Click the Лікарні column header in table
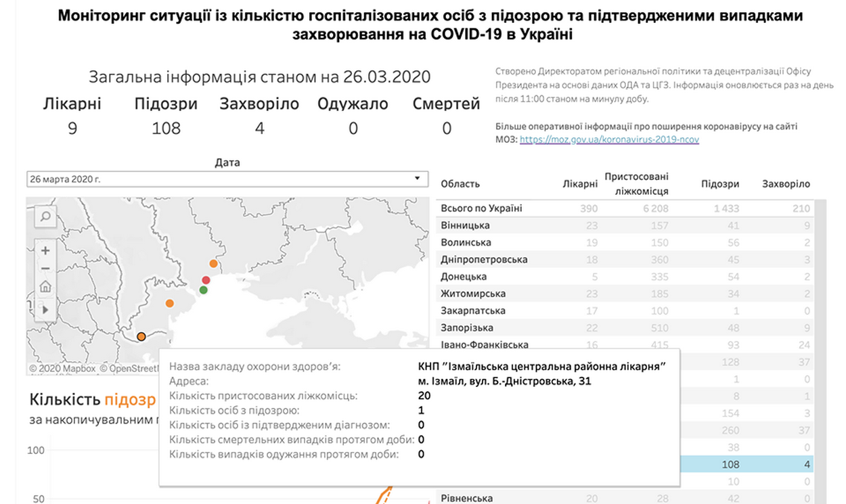846x504 pixels. 580,184
